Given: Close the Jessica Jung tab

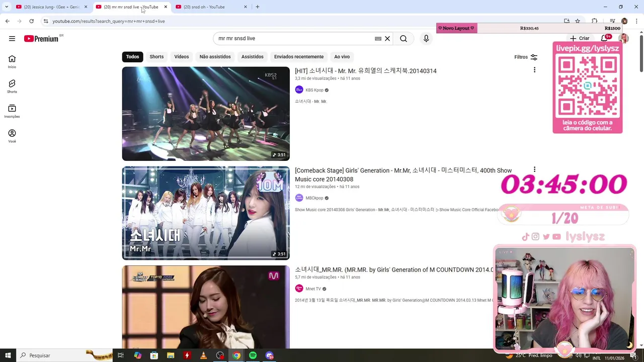Looking at the screenshot, I should (x=86, y=7).
